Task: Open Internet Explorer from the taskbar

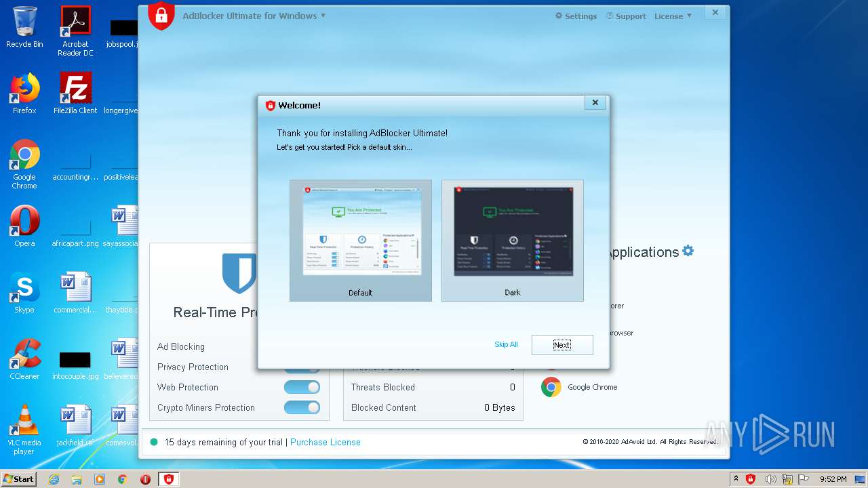Action: click(x=54, y=479)
